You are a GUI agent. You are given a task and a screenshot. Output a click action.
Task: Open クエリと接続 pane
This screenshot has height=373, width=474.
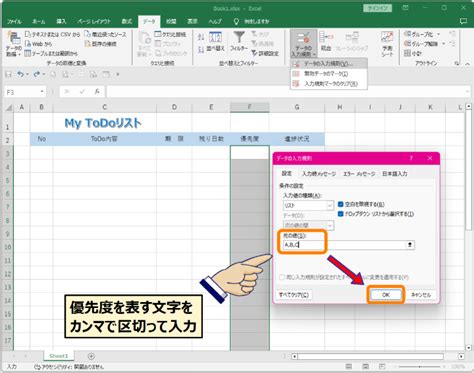(170, 34)
